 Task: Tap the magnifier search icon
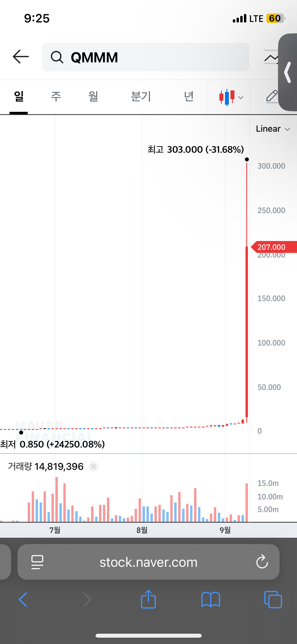(57, 57)
